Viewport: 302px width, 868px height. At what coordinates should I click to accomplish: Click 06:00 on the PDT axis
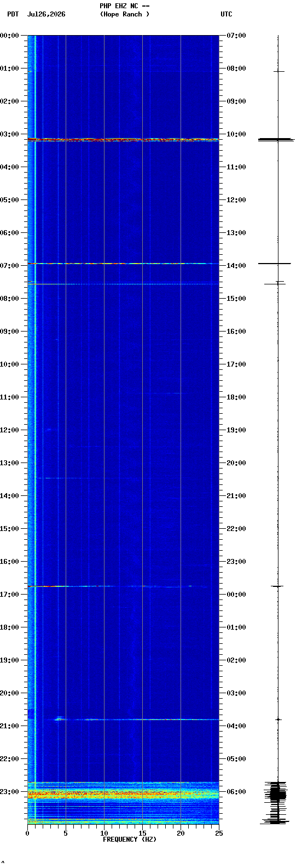tap(9, 233)
